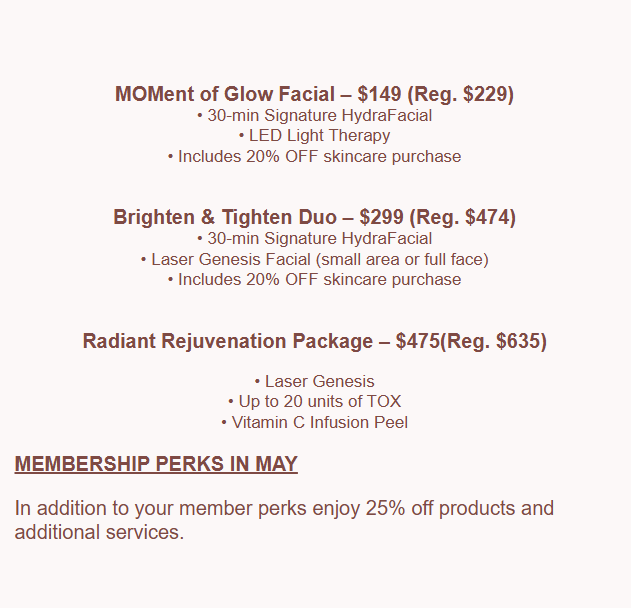Click Includes 20% OFF under Brighten Duo
Image resolution: width=631 pixels, height=608 pixels.
[x=314, y=280]
